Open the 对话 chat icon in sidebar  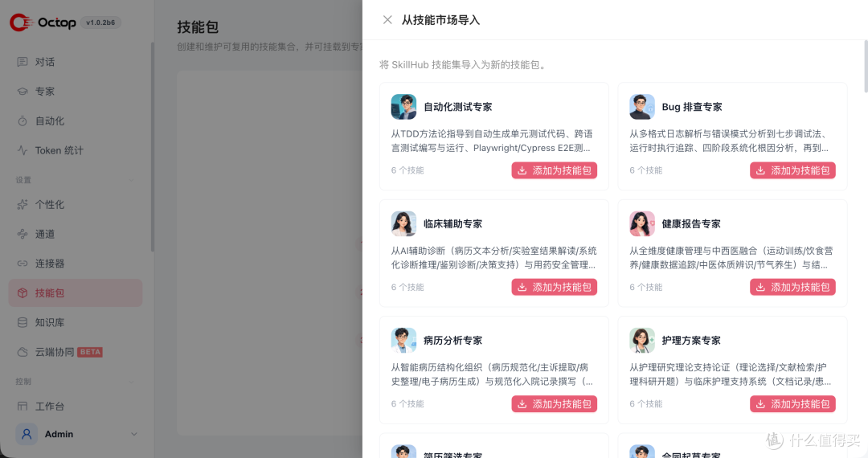tap(23, 62)
